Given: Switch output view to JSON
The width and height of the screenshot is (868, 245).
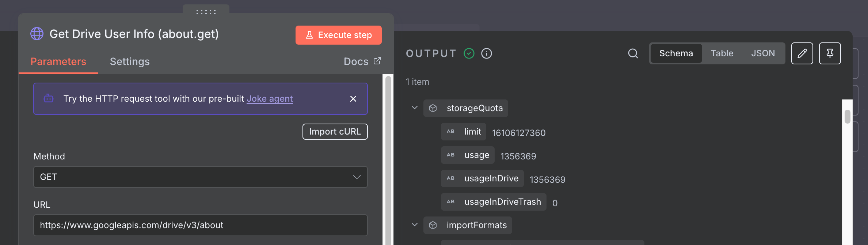Looking at the screenshot, I should pyautogui.click(x=763, y=53).
